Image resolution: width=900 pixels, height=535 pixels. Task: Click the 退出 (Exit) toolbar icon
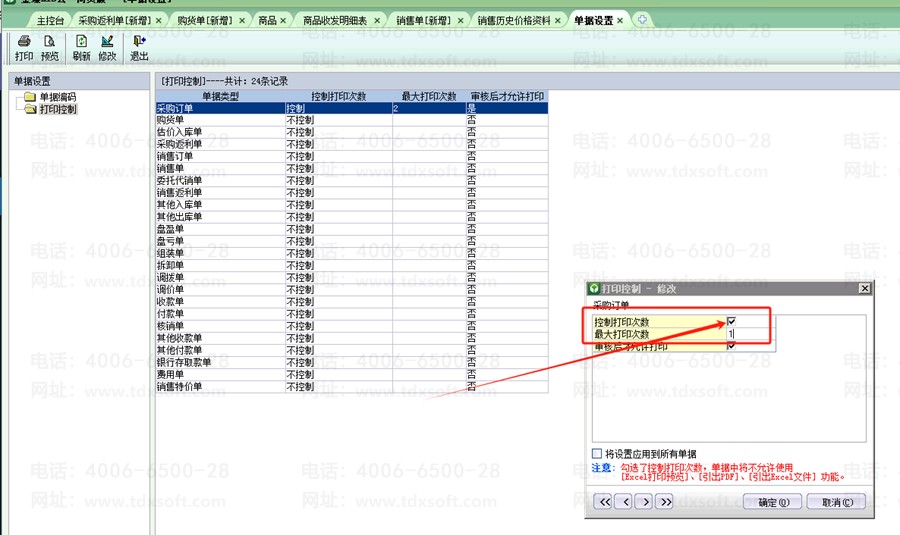click(x=139, y=47)
